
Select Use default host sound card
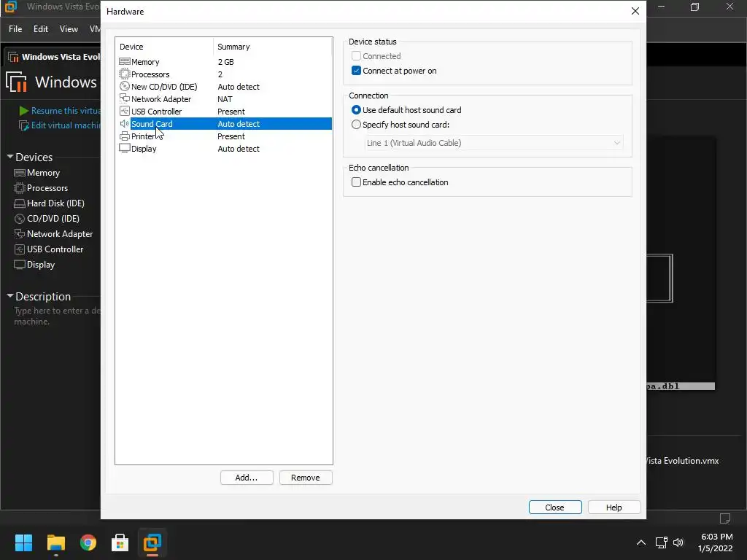(356, 109)
